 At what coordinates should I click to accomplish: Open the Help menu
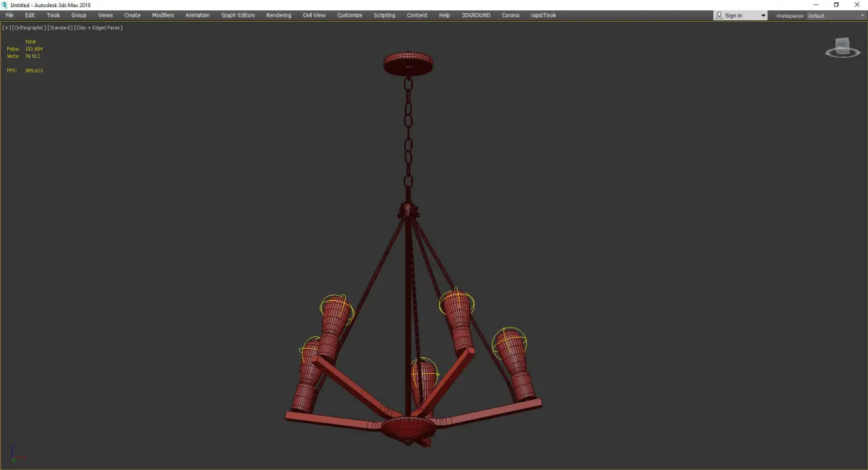444,15
